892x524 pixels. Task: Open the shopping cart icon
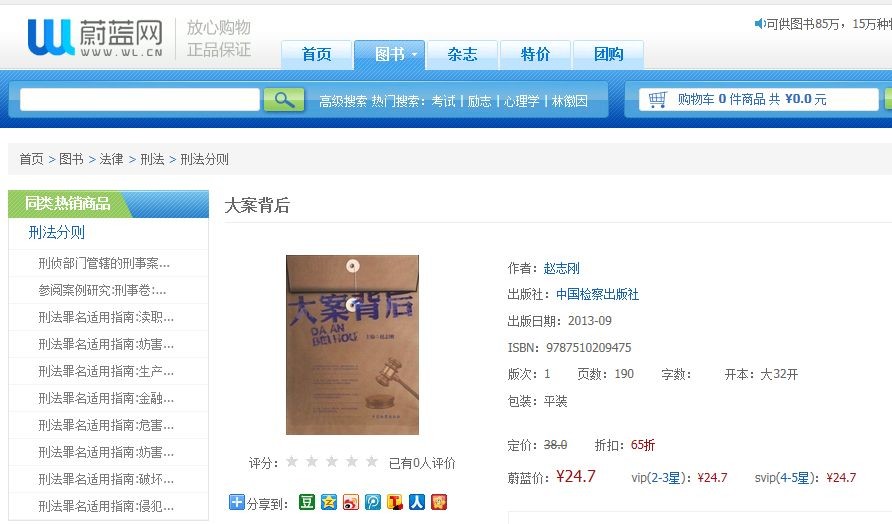coord(657,100)
